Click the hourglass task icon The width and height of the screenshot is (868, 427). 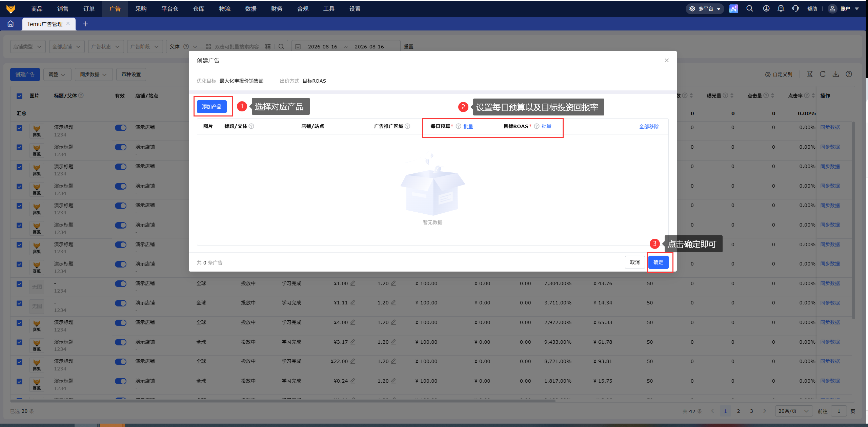(810, 74)
